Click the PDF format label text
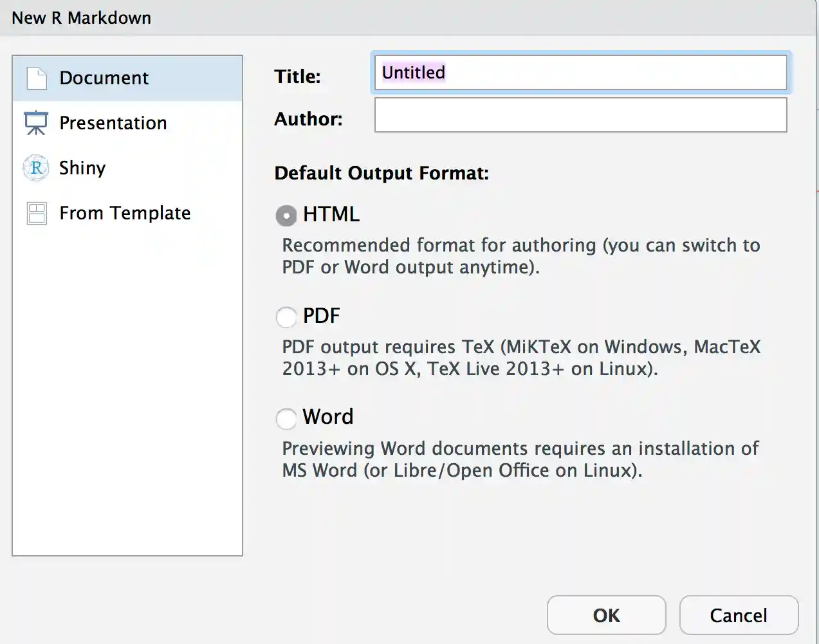Viewport: 819px width, 644px height. (321, 316)
